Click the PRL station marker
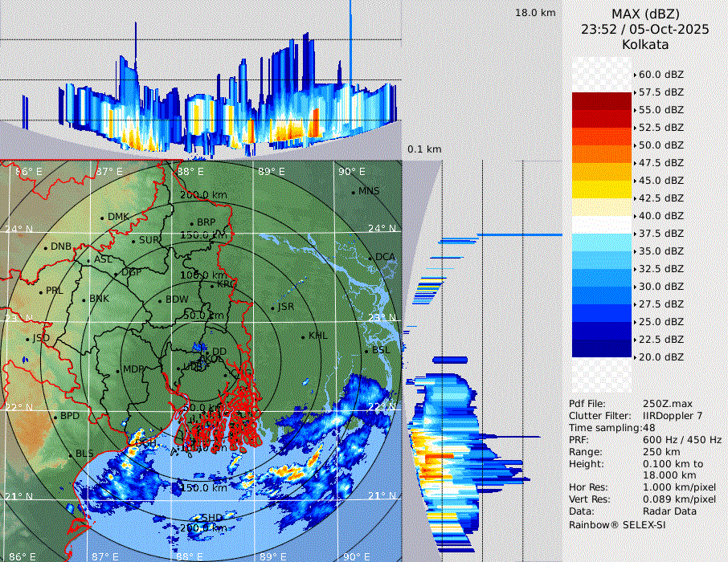This screenshot has width=728, height=562. [x=41, y=291]
